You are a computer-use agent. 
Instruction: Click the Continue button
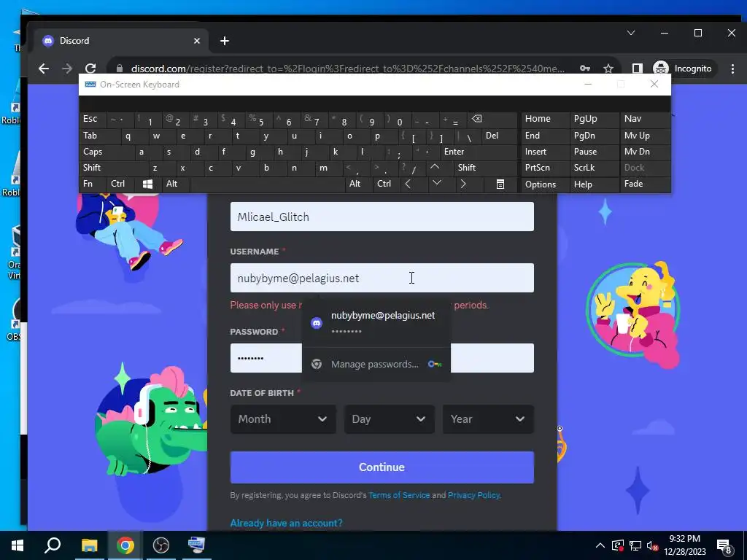coord(382,467)
